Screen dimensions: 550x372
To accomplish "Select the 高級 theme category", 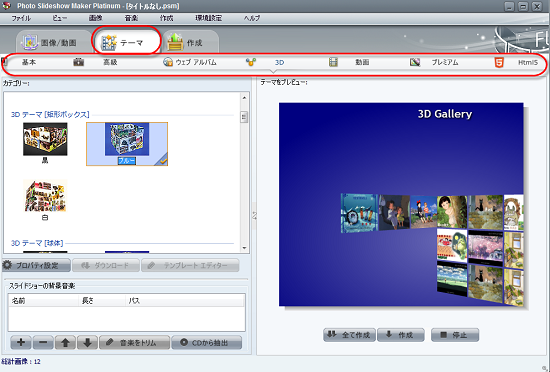I will (110, 62).
